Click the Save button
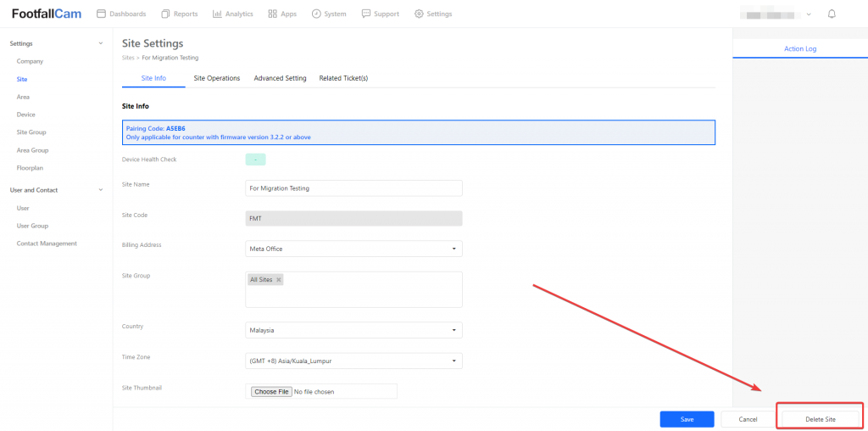 (687, 419)
